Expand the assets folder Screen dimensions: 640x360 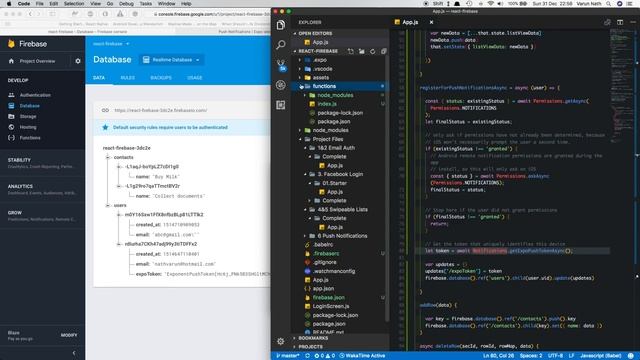pyautogui.click(x=300, y=78)
